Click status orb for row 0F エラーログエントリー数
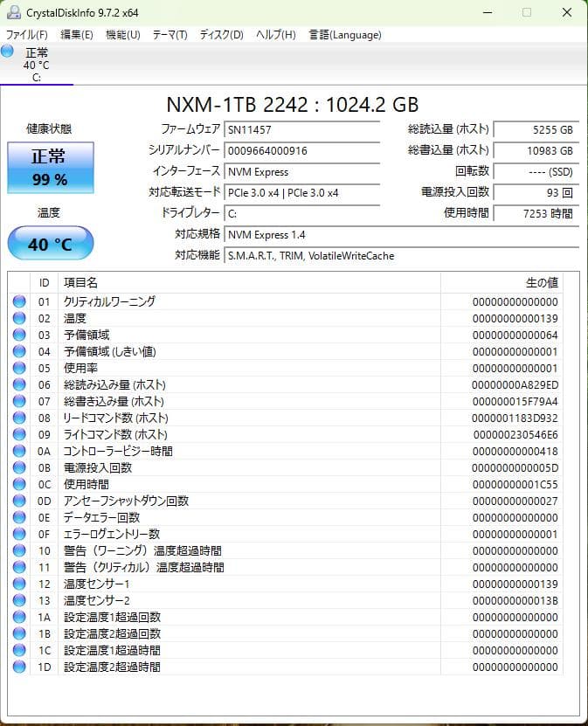 (19, 534)
